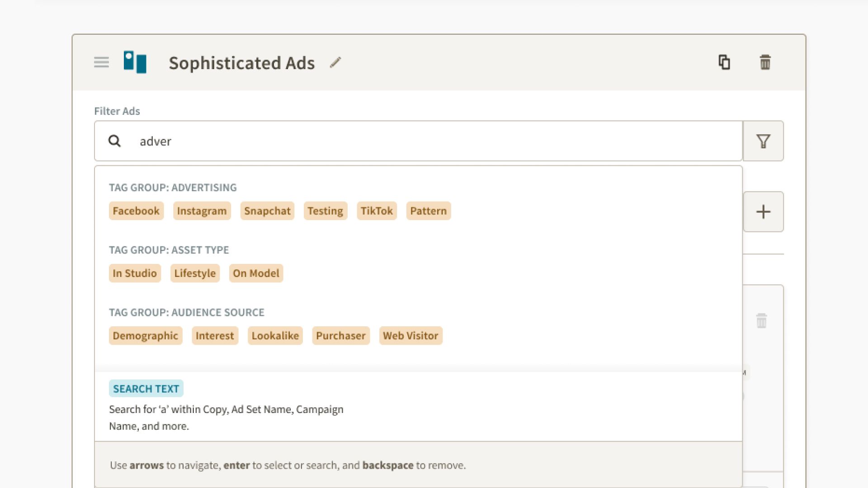The width and height of the screenshot is (868, 488).
Task: Select the Instagram tag
Action: pyautogui.click(x=202, y=211)
